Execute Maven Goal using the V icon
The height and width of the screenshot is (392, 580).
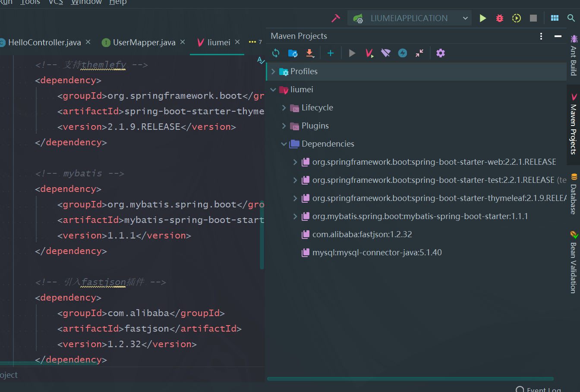(369, 53)
